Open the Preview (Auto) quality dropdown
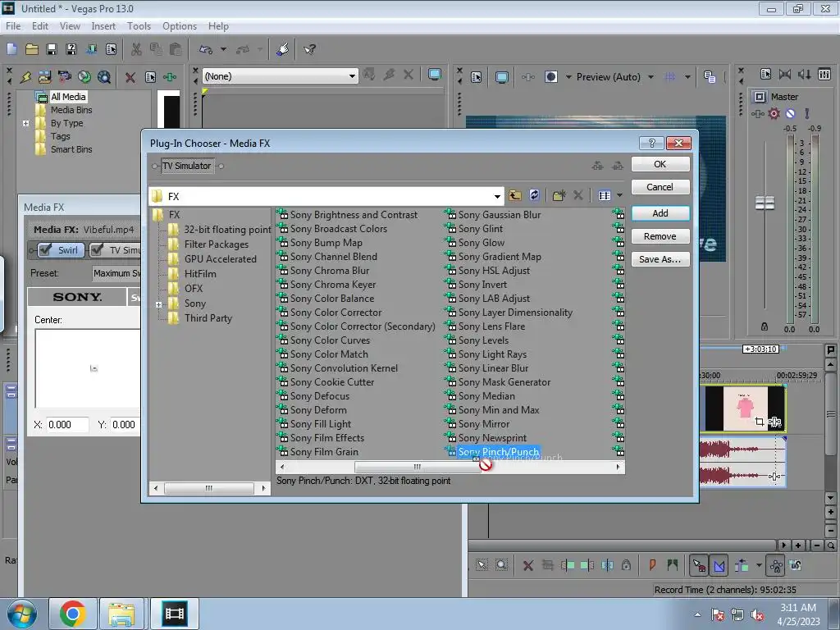 coord(651,77)
